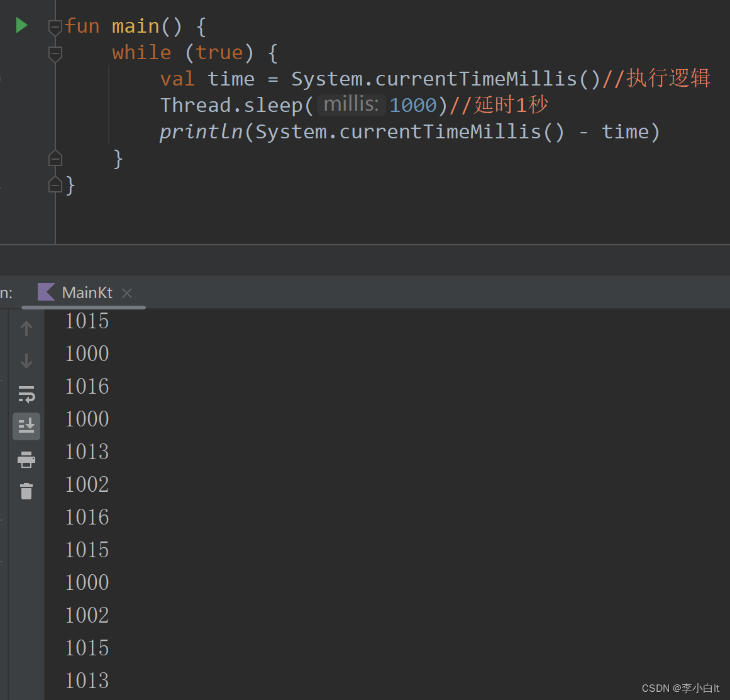Click the println call in the editor

(201, 132)
